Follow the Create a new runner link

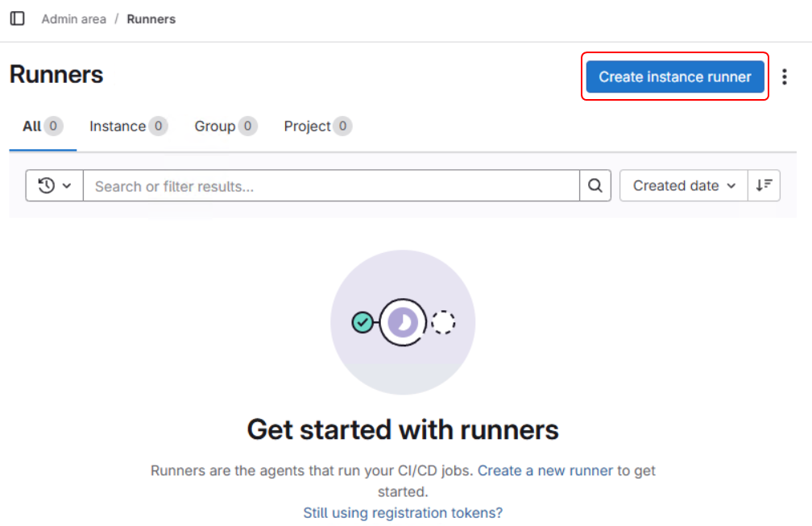(x=545, y=470)
